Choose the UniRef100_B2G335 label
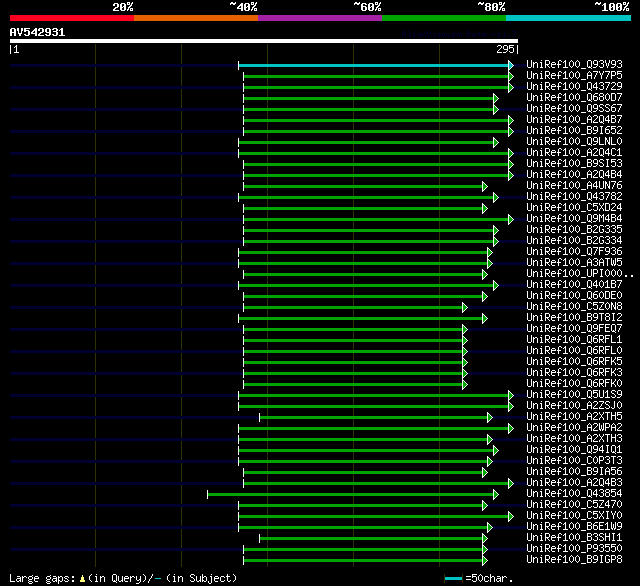 (x=574, y=230)
